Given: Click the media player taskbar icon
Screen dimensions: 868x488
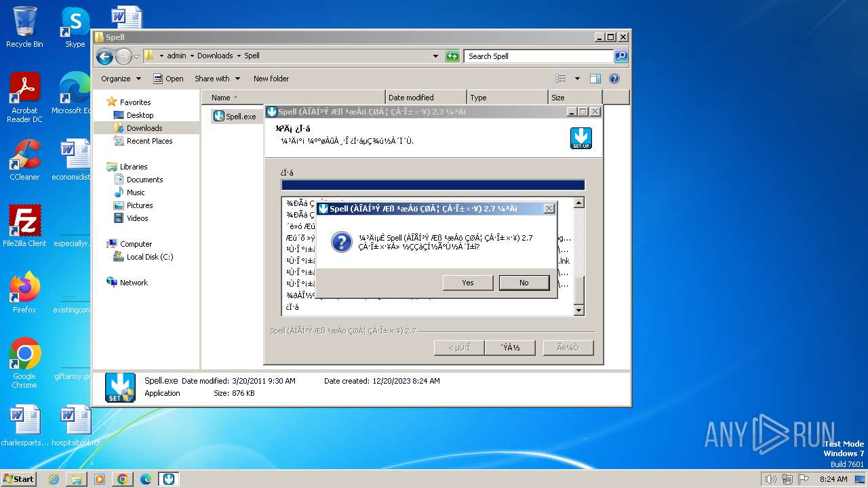Looking at the screenshot, I should tap(100, 479).
